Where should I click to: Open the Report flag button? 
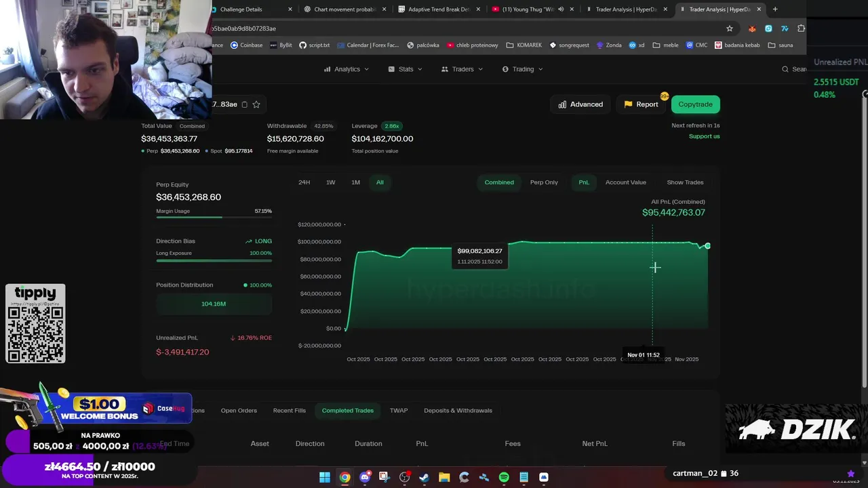click(641, 104)
